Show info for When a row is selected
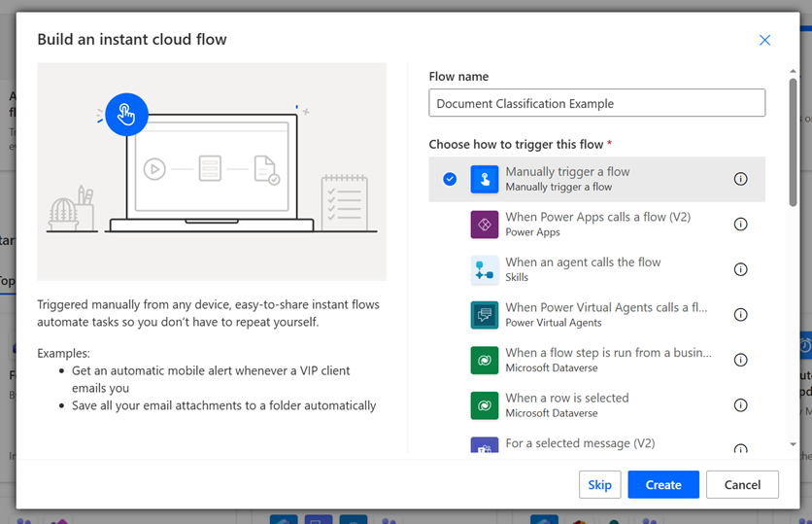 pyautogui.click(x=740, y=405)
